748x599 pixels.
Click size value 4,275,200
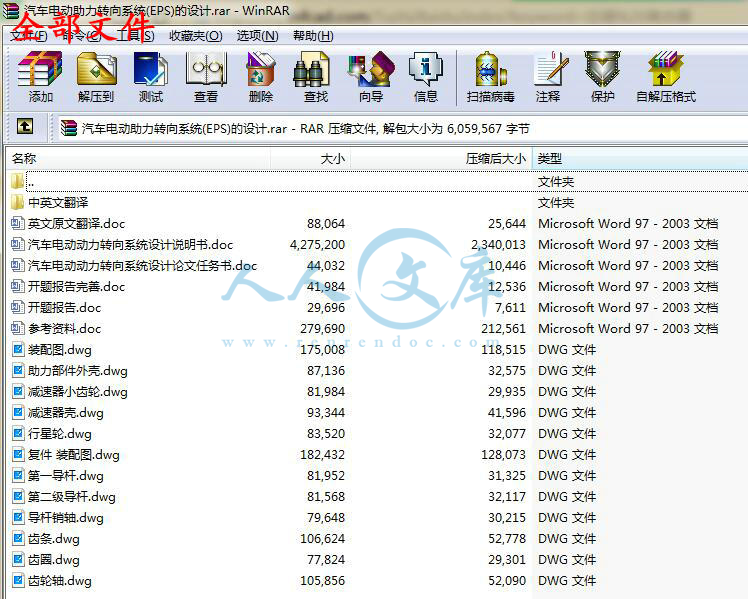[317, 245]
